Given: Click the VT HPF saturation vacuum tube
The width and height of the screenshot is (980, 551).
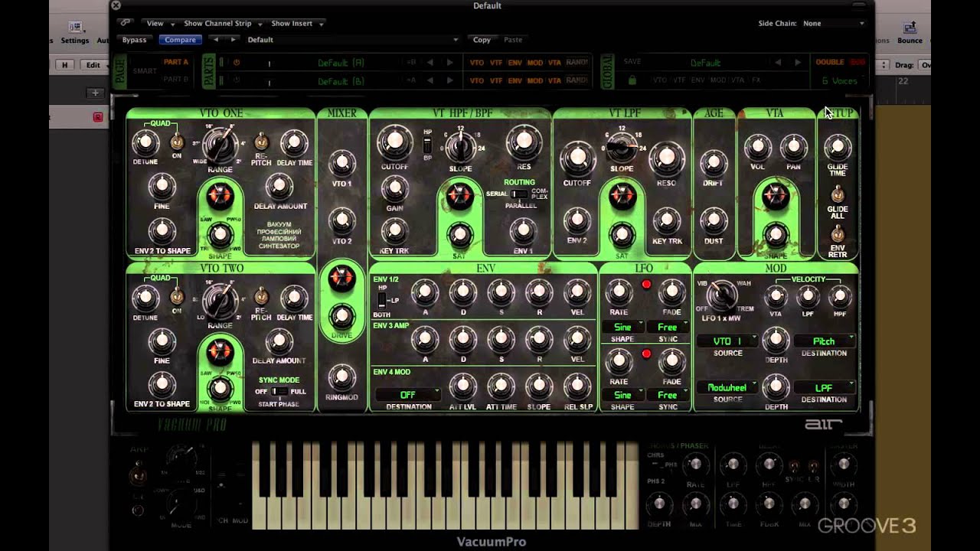Looking at the screenshot, I should [459, 197].
